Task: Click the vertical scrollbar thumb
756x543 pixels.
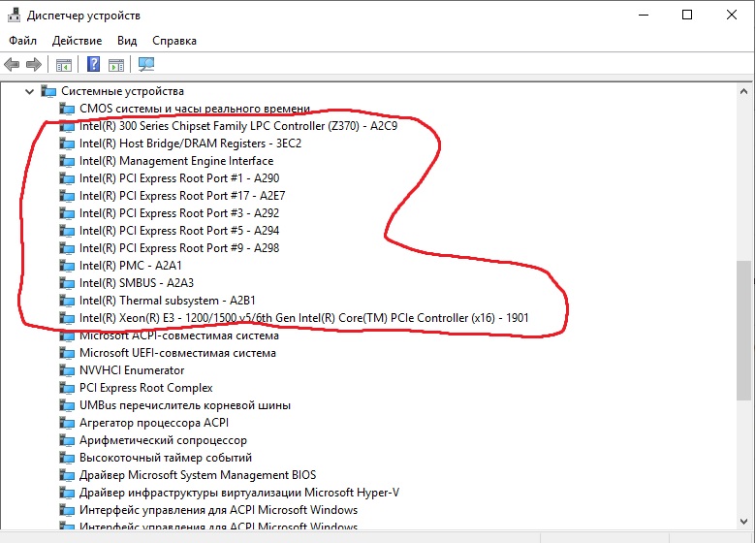Action: tap(743, 331)
